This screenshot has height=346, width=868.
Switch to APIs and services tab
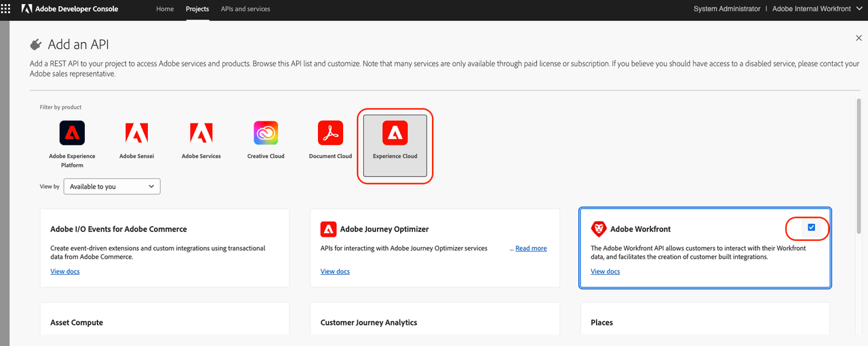pos(245,9)
